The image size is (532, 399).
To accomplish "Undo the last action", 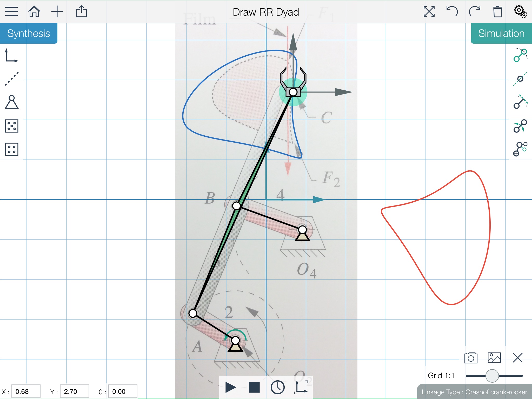I will (452, 12).
